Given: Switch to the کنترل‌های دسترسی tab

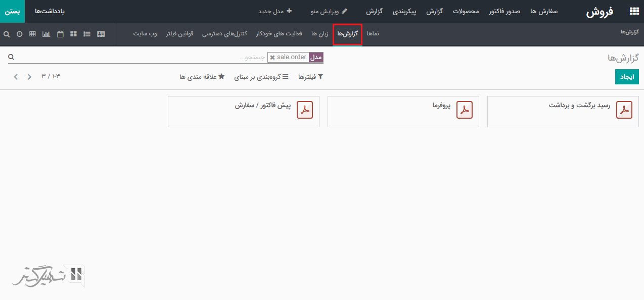Looking at the screenshot, I should pos(225,34).
